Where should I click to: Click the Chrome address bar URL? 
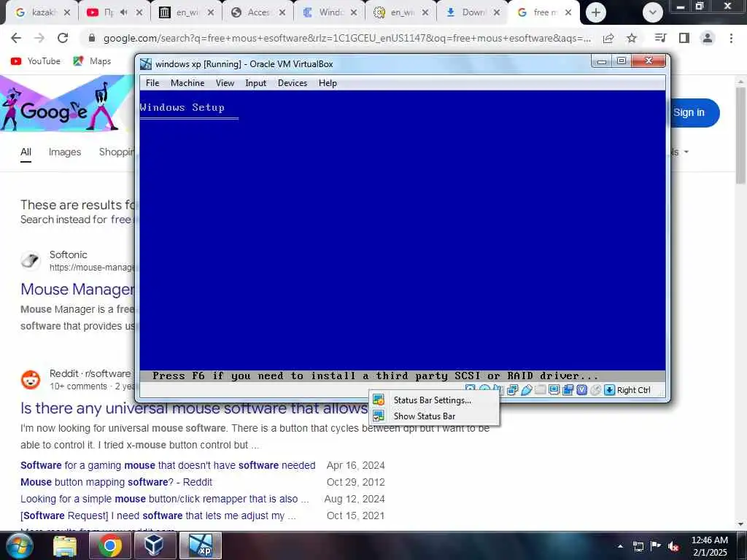347,38
